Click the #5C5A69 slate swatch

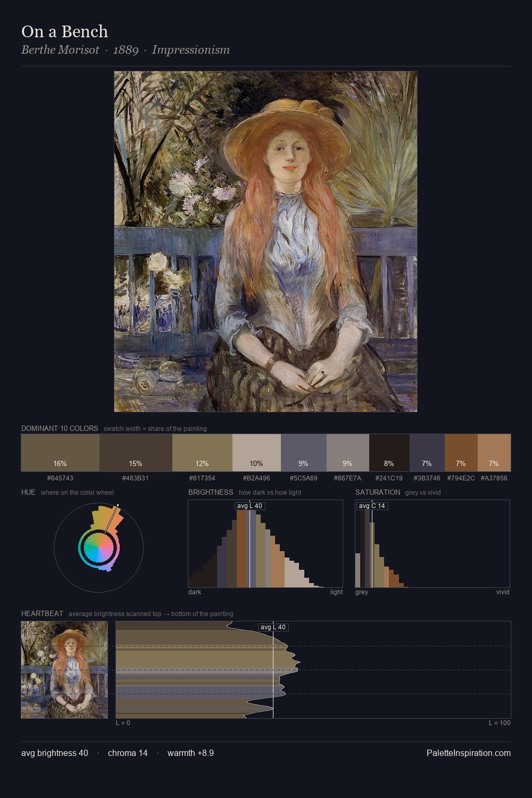tap(303, 453)
